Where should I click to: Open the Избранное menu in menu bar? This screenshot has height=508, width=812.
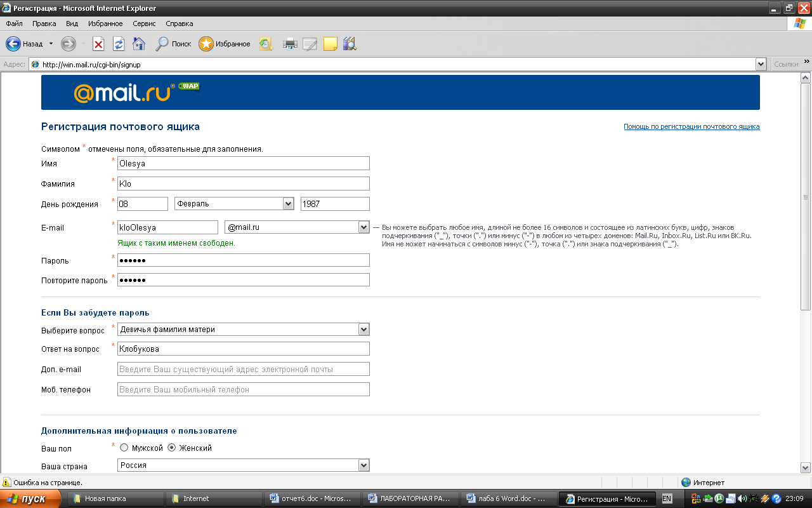coord(105,23)
